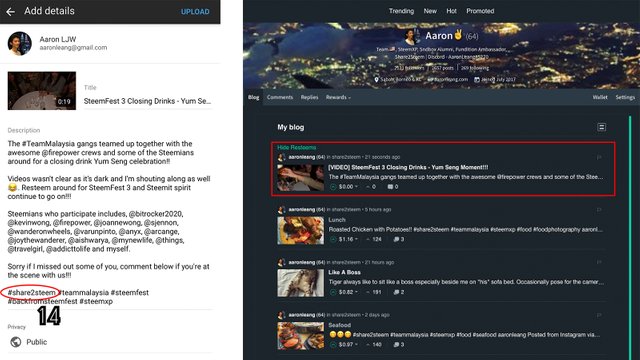The width and height of the screenshot is (640, 360).
Task: Switch to the Comments tab
Action: point(280,97)
